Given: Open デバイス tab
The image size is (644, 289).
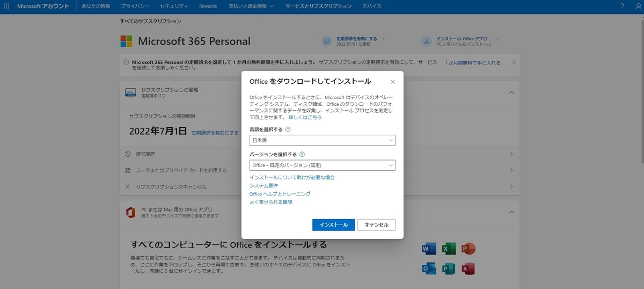Looking at the screenshot, I should (x=372, y=6).
